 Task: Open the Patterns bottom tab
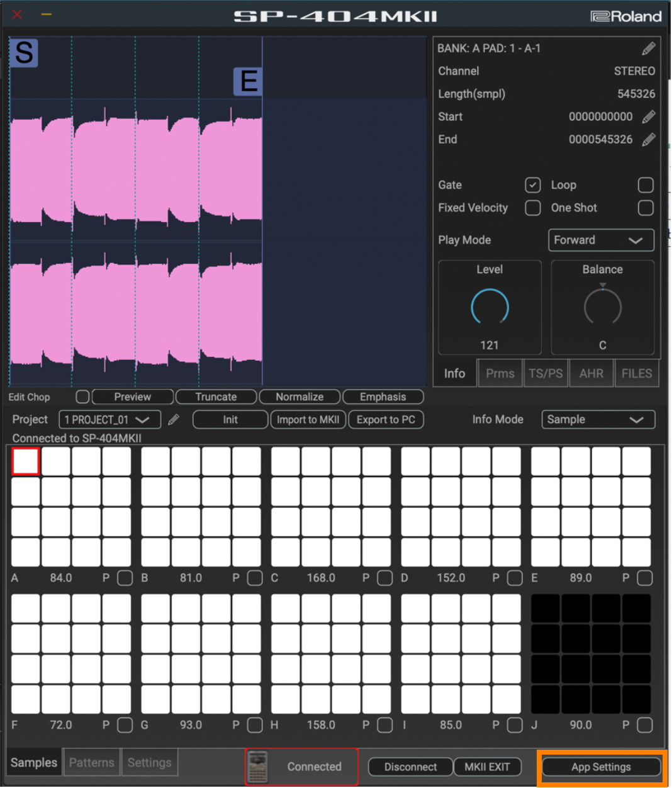(92, 763)
